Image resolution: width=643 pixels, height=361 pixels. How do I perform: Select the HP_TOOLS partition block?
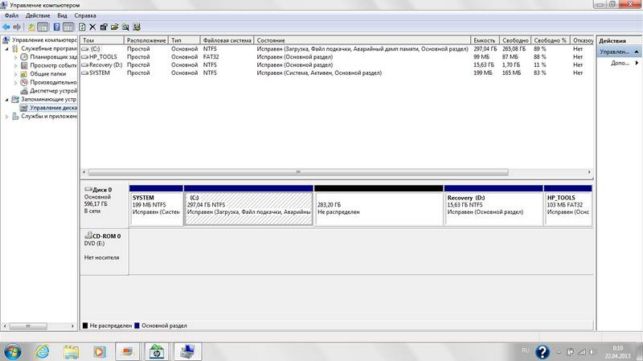pyautogui.click(x=568, y=205)
